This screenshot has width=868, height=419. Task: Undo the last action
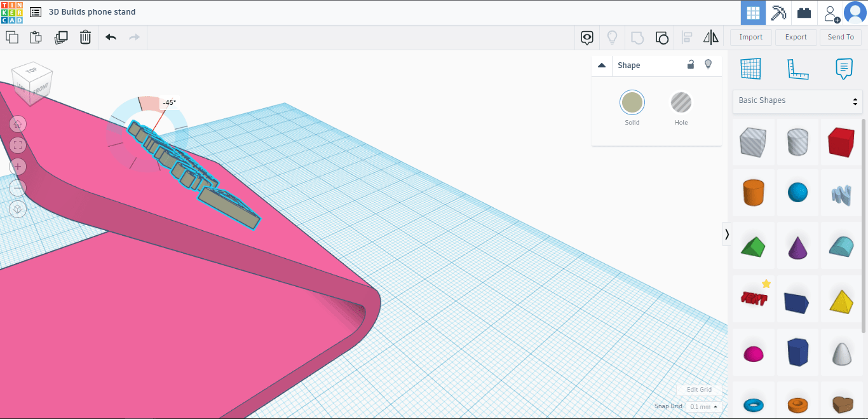pyautogui.click(x=111, y=38)
